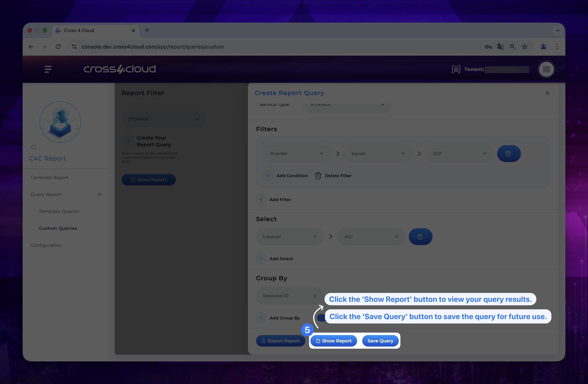Click the Export Report button

coord(280,341)
